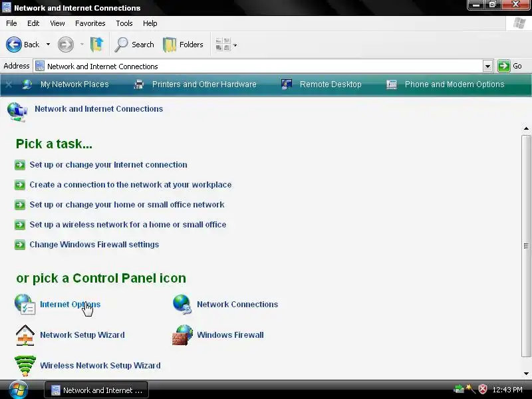Click the Phone and Modem icon

coord(392,84)
